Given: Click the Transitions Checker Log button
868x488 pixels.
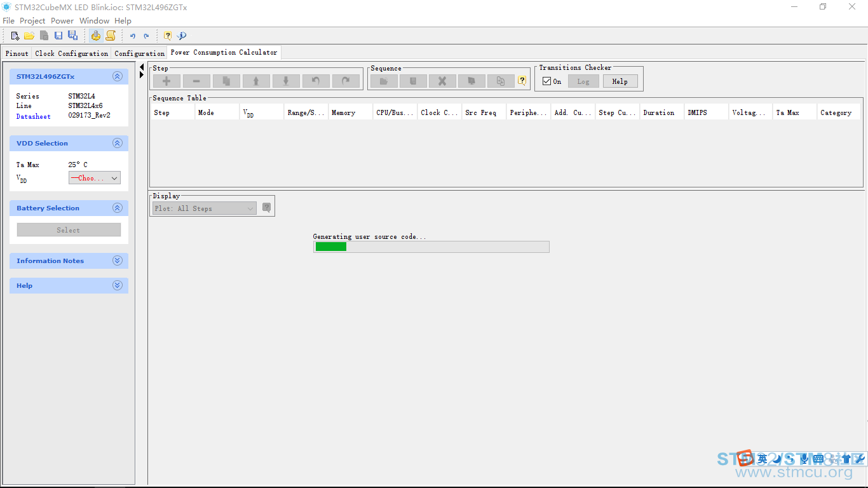Looking at the screenshot, I should pos(583,81).
